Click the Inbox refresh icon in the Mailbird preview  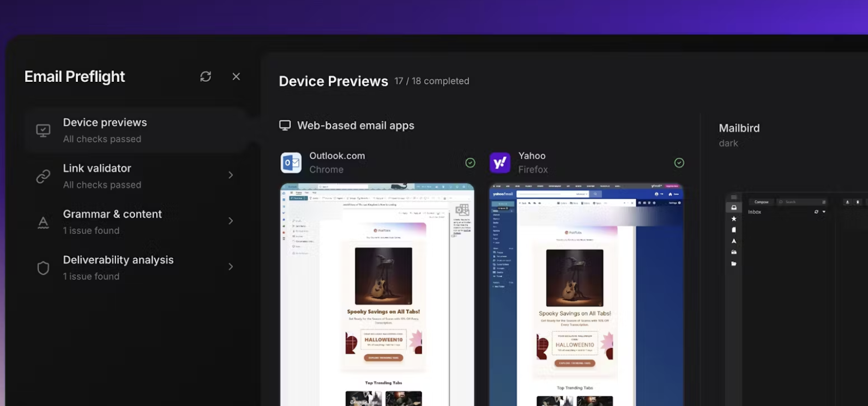pyautogui.click(x=816, y=212)
